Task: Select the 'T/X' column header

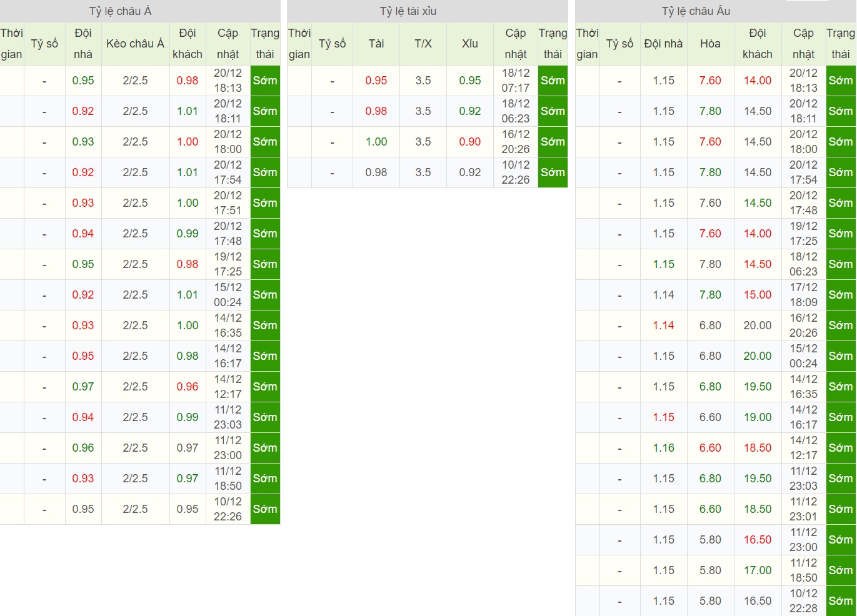Action: (x=423, y=44)
